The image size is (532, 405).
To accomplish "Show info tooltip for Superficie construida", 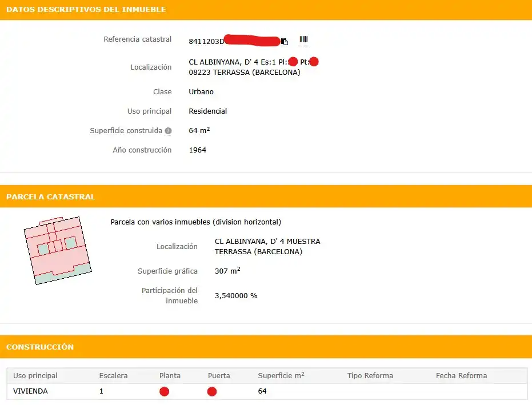I will pos(168,131).
